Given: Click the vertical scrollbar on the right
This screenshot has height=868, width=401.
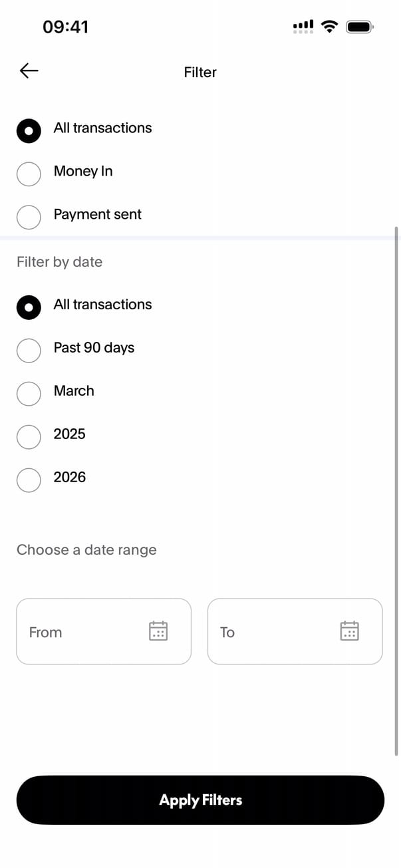Looking at the screenshot, I should [x=396, y=491].
